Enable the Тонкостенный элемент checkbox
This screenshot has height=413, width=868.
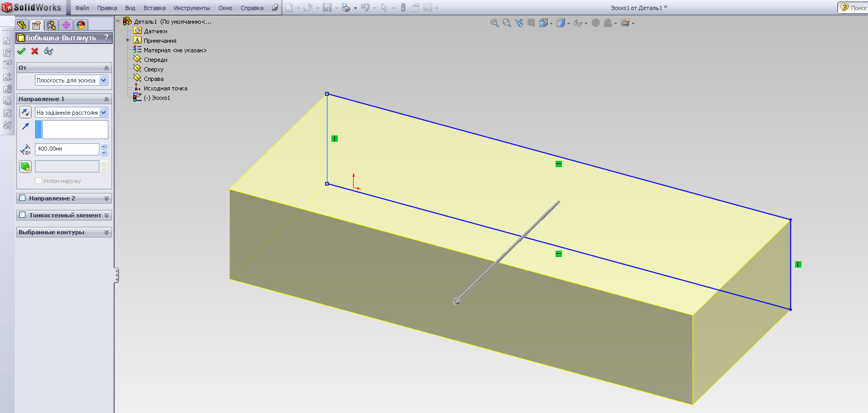point(22,215)
